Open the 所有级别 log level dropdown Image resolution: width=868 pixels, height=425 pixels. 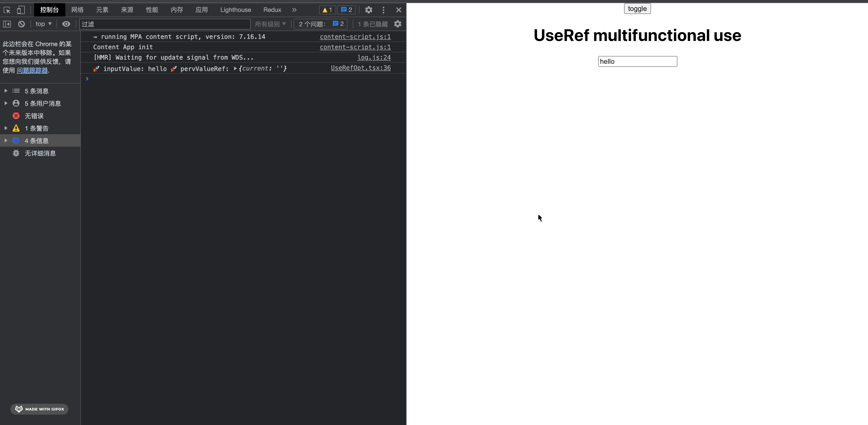click(270, 24)
